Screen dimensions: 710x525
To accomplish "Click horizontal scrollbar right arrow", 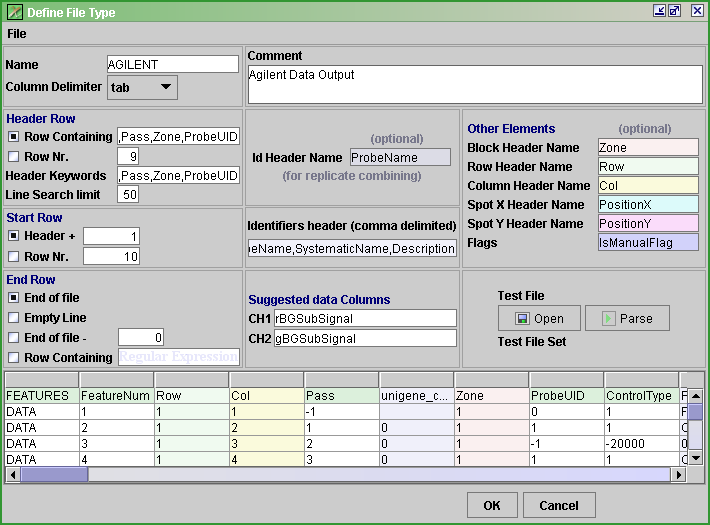I will tap(678, 475).
